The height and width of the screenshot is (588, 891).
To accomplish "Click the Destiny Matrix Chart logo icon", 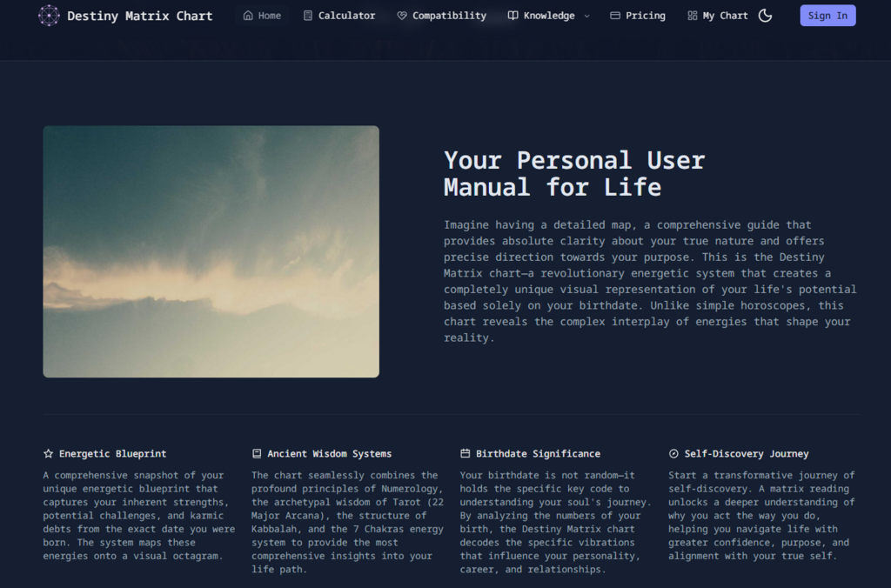I will click(49, 16).
